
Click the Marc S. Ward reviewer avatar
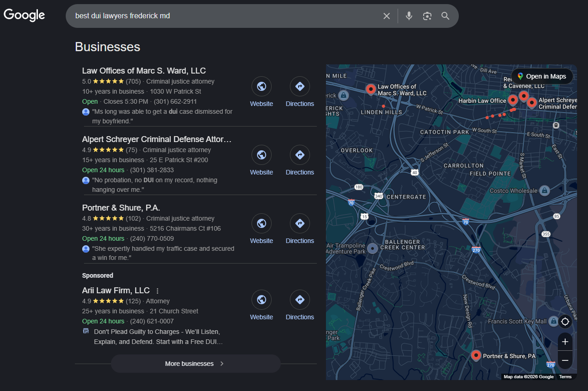pos(86,112)
